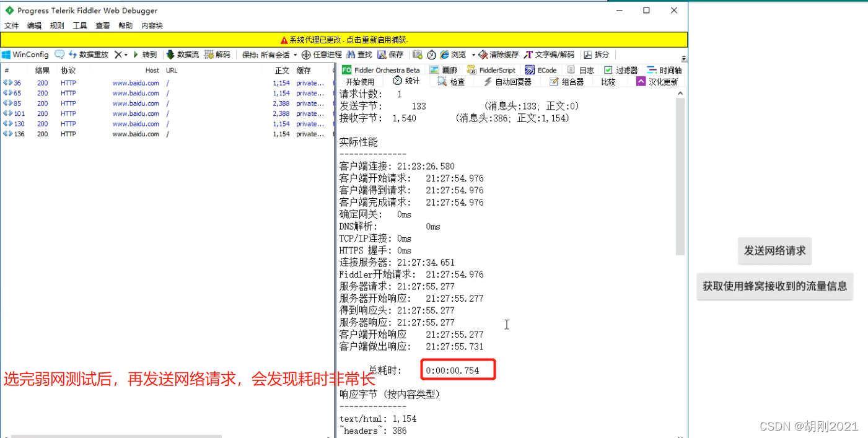Select session row number 36

pos(167,83)
